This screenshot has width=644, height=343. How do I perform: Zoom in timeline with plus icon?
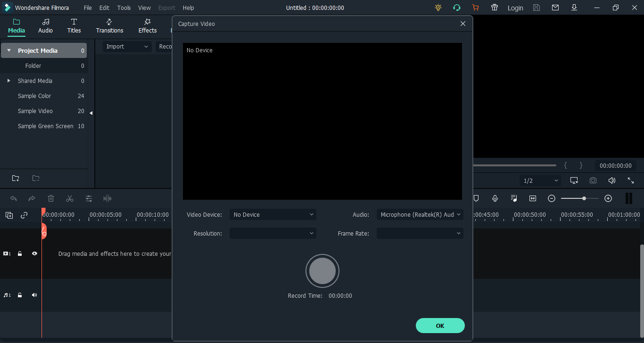point(608,198)
